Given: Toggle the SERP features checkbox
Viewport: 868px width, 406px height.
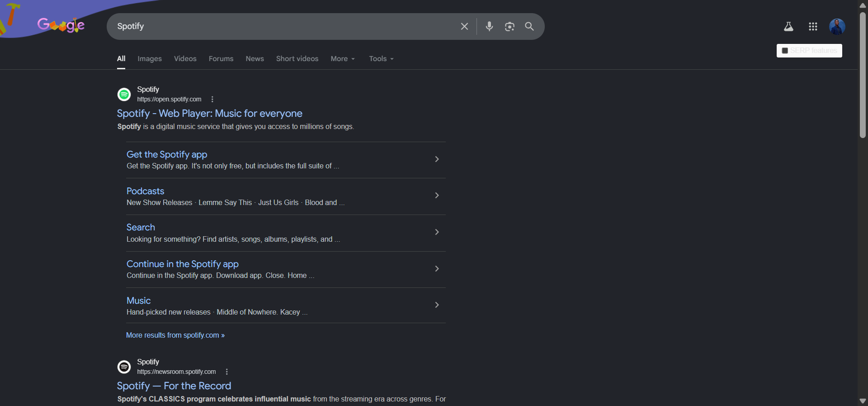Looking at the screenshot, I should click(785, 51).
